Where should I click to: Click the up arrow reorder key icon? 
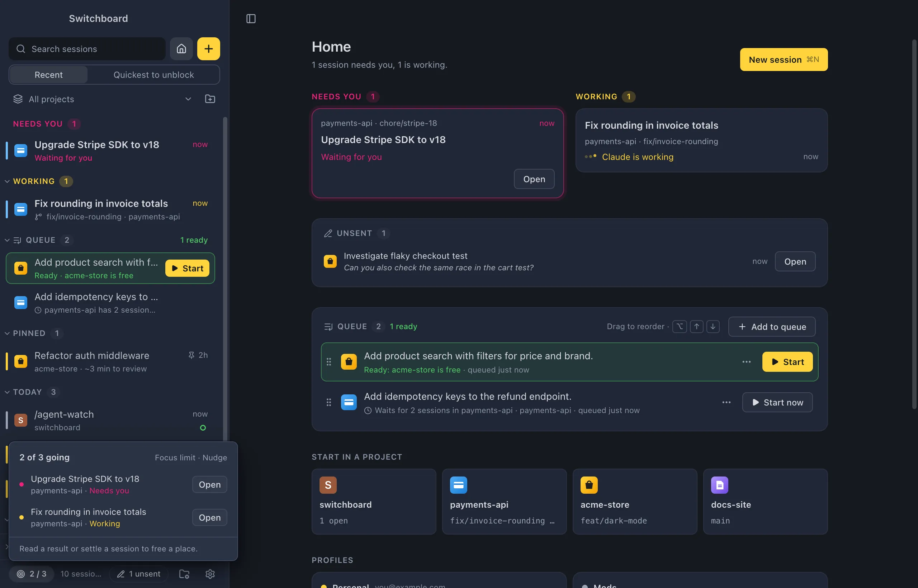[x=696, y=327]
